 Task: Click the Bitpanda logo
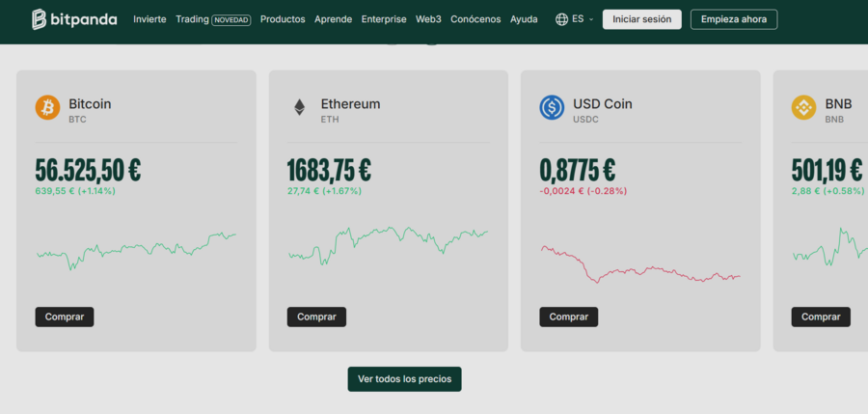(74, 19)
